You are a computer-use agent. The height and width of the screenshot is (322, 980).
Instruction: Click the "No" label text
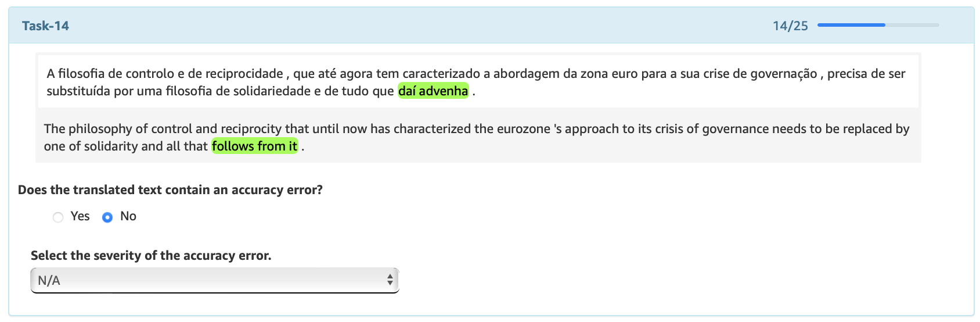point(128,216)
